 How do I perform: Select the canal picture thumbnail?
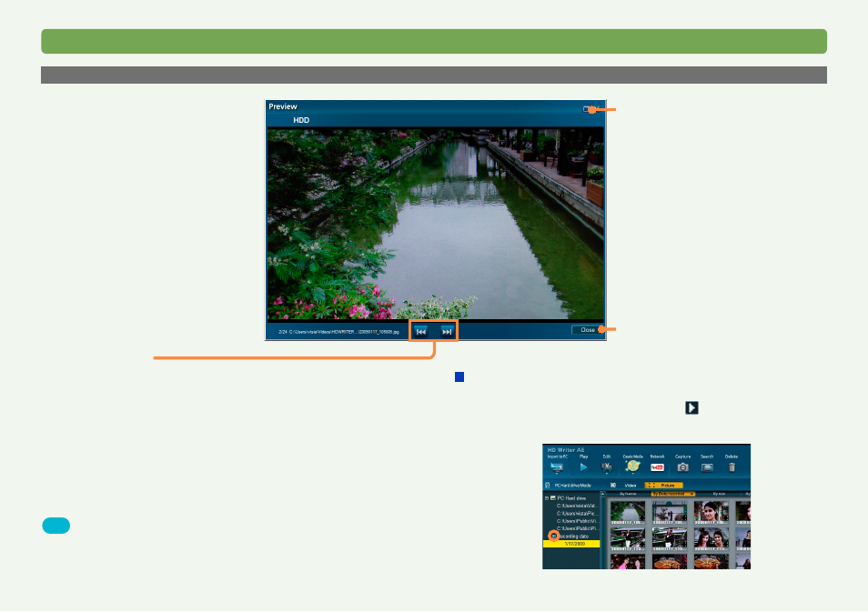pos(628,513)
